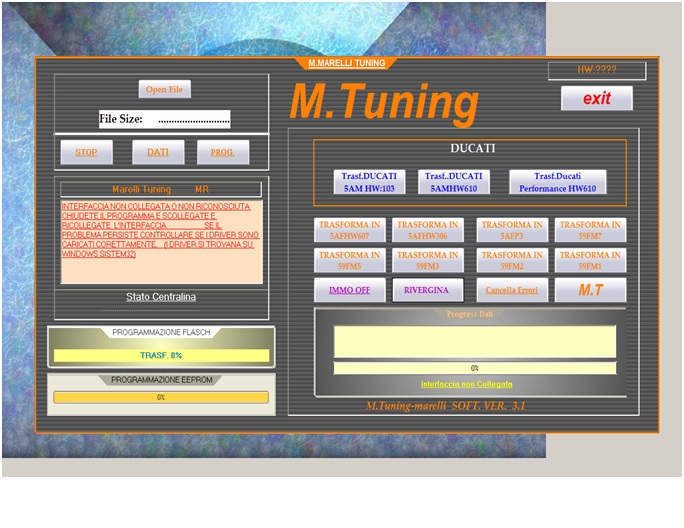Viewport: 684px width, 528px height.
Task: Click the PROGRAMMAZIONE FLASCH header
Action: tap(161, 333)
